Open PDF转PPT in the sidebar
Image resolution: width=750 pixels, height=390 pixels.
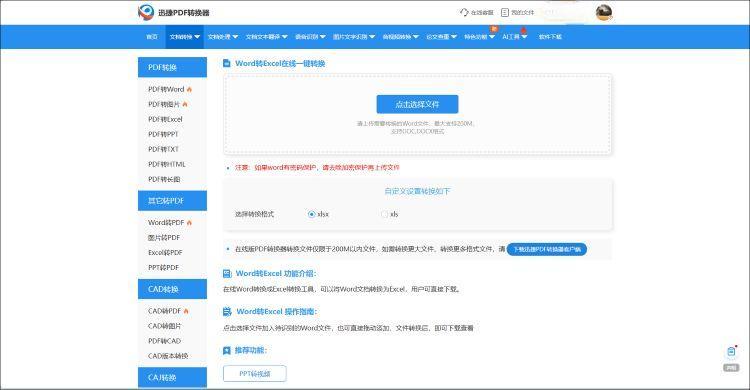[163, 134]
